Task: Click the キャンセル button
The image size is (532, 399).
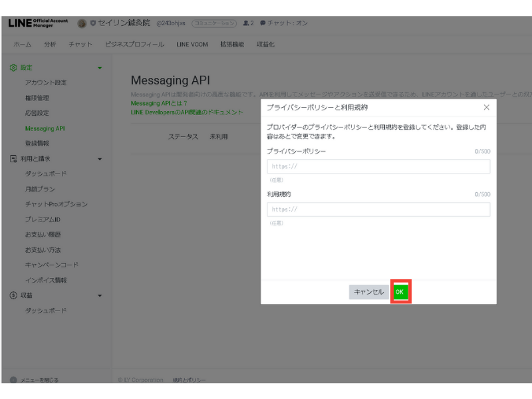Action: point(368,292)
